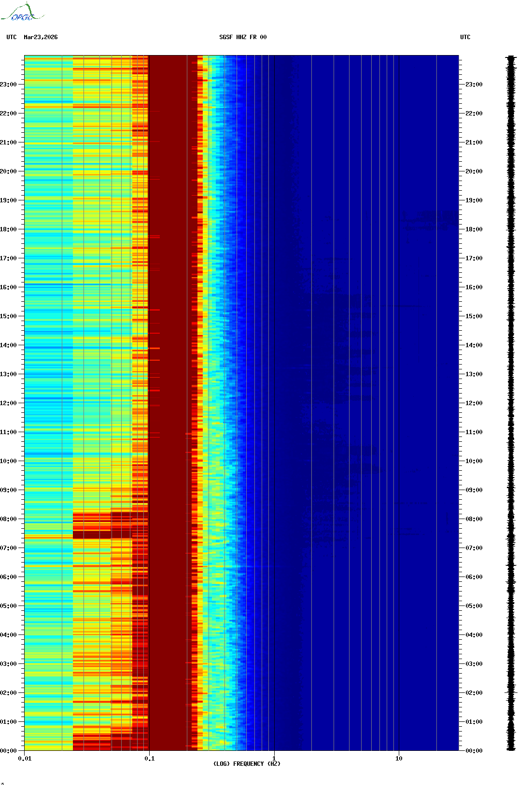This screenshot has width=532, height=789.
Task: Click the 10:00 label on the right time axis
Action: (474, 461)
